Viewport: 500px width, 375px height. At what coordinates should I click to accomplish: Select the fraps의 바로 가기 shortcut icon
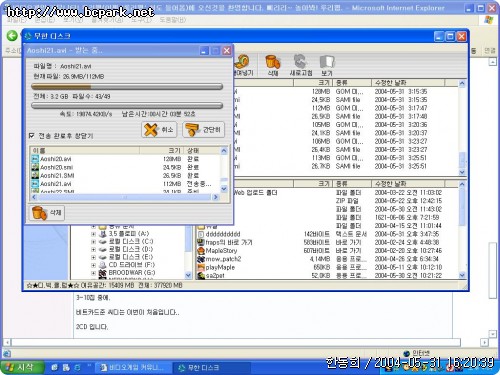click(x=201, y=242)
